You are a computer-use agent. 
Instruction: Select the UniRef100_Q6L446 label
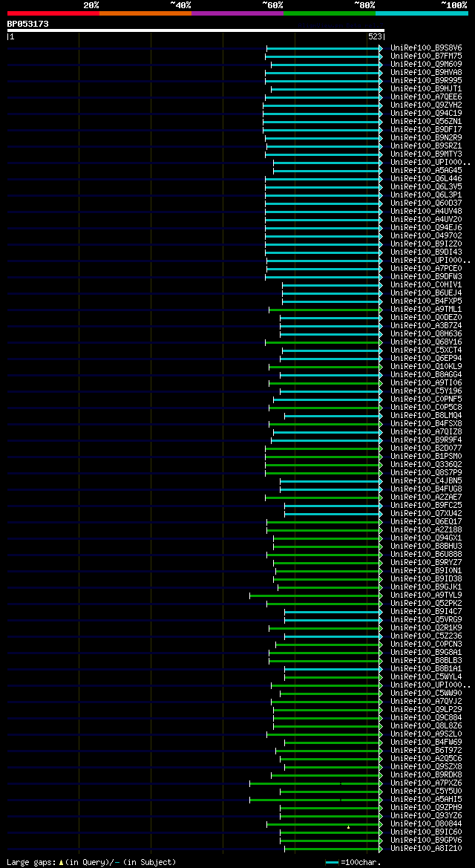[426, 179]
